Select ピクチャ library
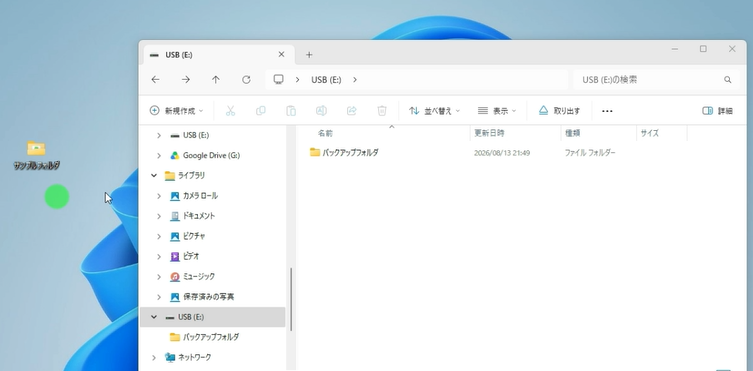 194,236
